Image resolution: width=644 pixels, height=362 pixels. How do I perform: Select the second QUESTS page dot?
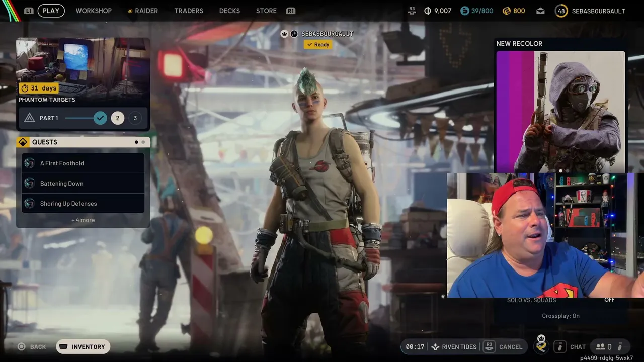tap(143, 142)
